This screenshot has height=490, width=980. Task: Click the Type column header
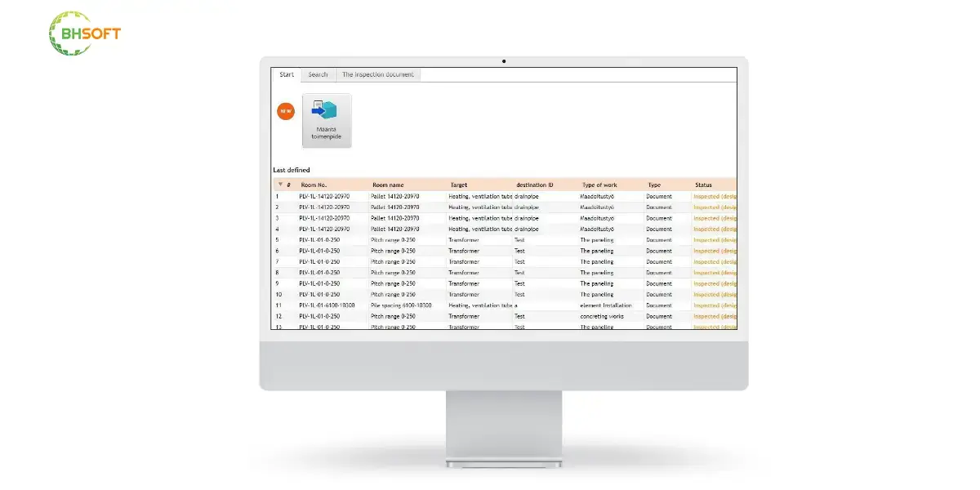point(654,185)
